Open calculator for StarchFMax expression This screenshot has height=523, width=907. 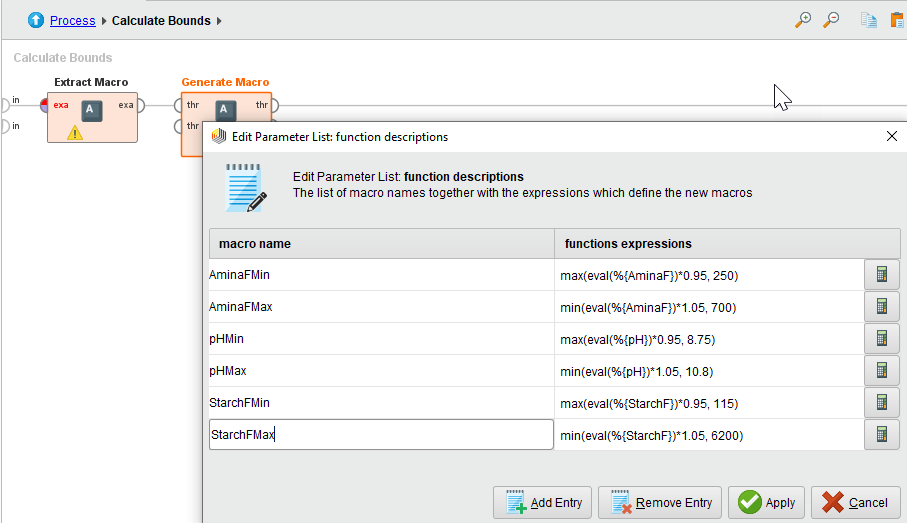coord(881,435)
